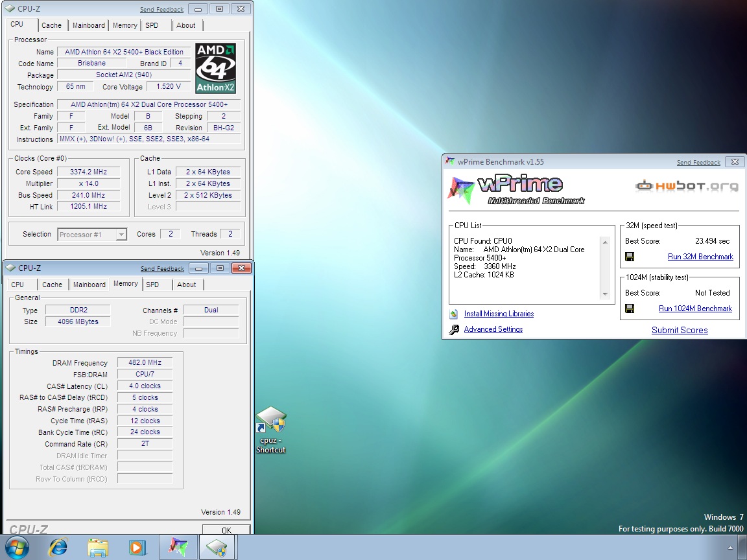The width and height of the screenshot is (747, 560).
Task: Click the Cycle Time value 12 clocks
Action: pos(145,421)
